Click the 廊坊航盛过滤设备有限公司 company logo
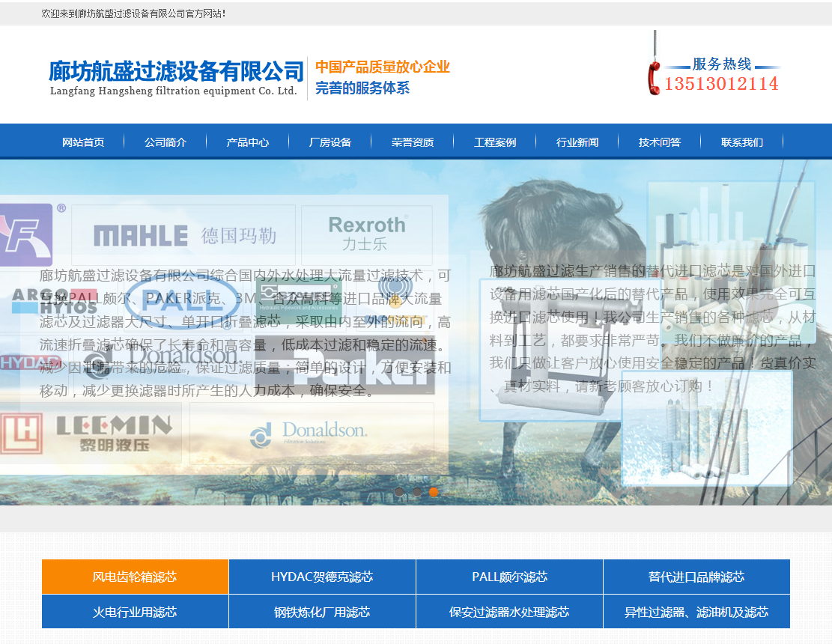The height and width of the screenshot is (644, 832). [x=175, y=78]
